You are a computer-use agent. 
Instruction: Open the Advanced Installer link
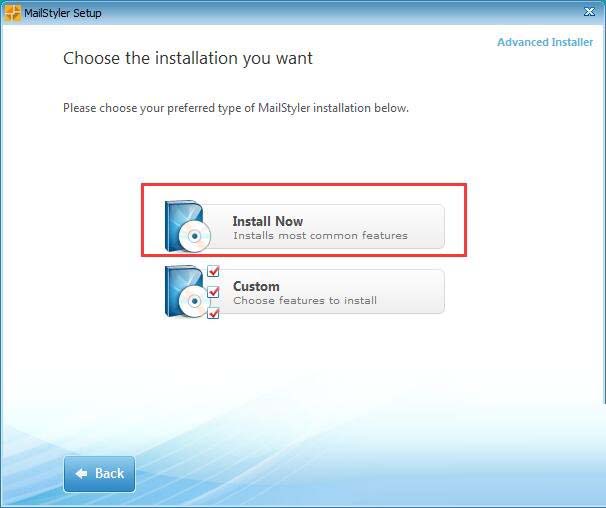point(544,42)
